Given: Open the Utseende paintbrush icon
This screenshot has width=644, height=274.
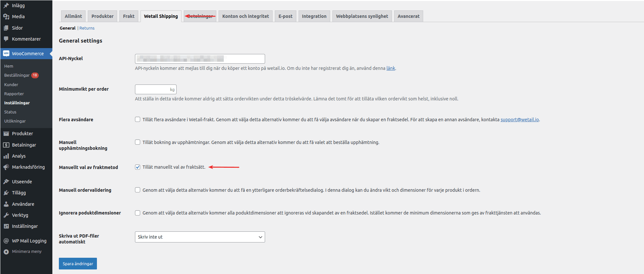Looking at the screenshot, I should pyautogui.click(x=6, y=182).
